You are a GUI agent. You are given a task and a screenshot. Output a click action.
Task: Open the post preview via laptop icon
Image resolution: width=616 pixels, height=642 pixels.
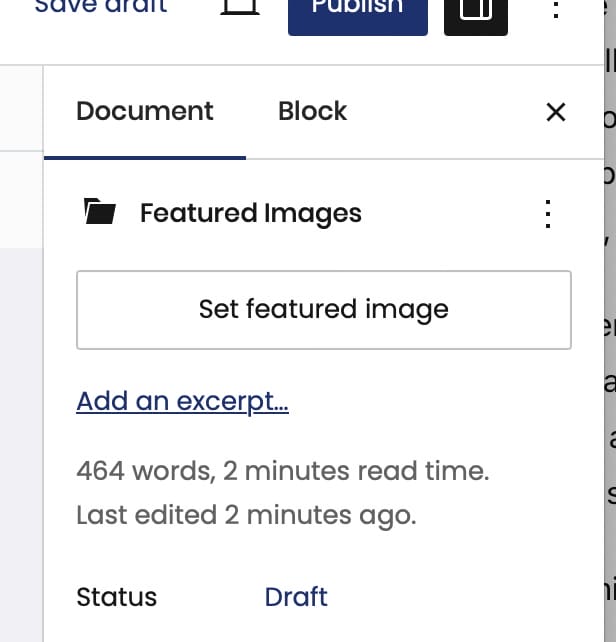coord(240,7)
